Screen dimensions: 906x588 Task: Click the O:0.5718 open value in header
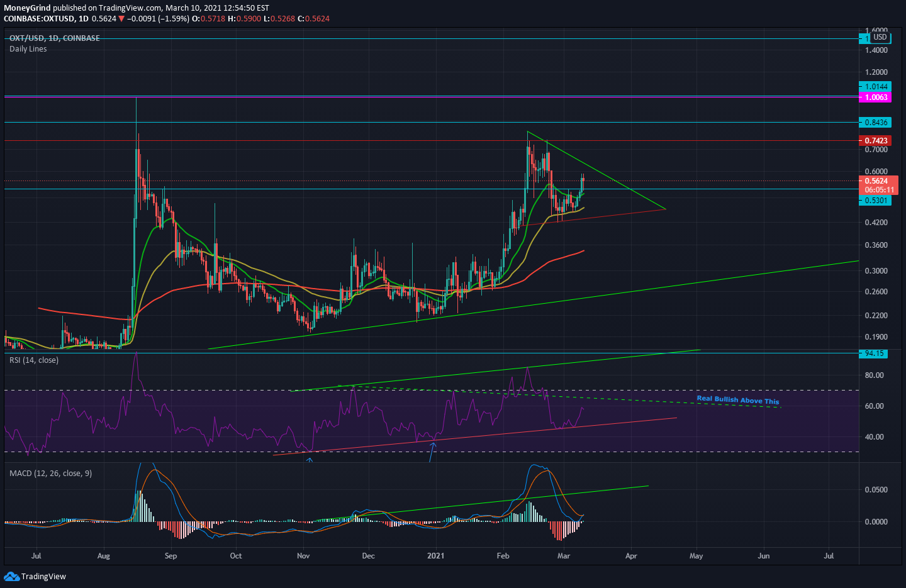point(209,18)
